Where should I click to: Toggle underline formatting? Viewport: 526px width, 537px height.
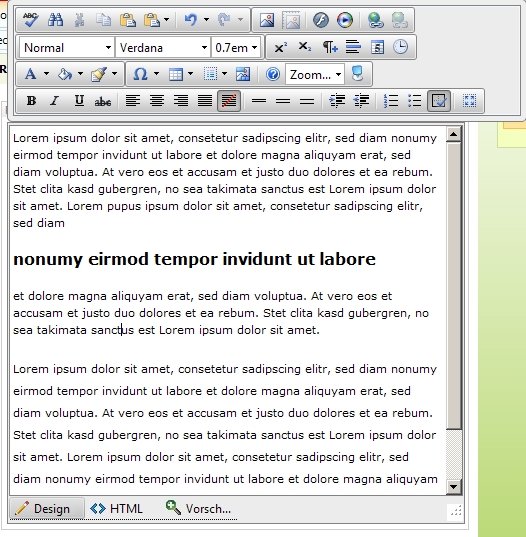coord(79,101)
